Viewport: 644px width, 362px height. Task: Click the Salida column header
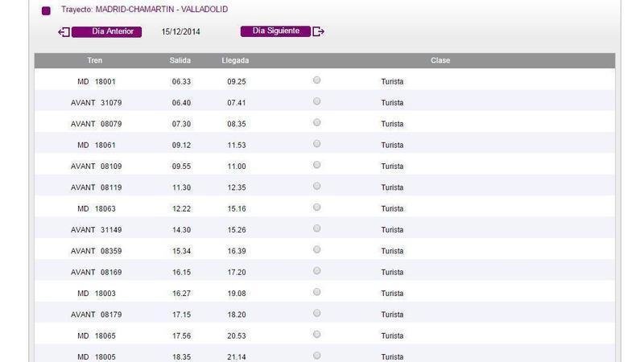(x=180, y=61)
